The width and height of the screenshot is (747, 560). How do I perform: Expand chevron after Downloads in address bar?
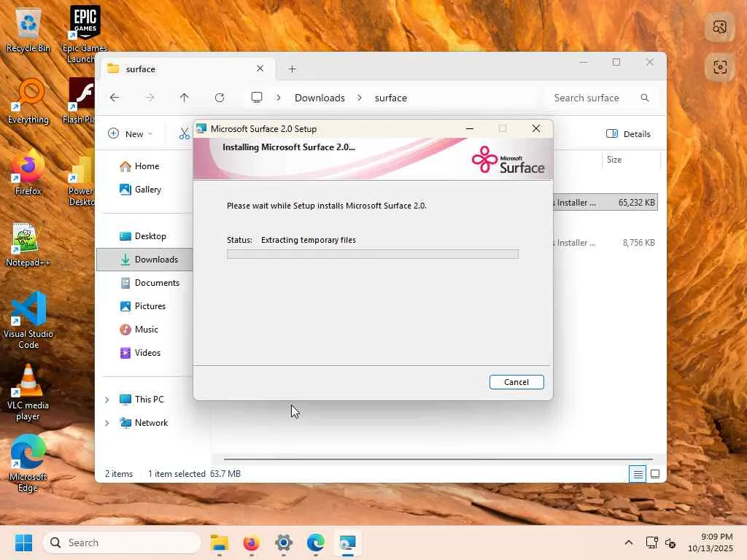click(360, 98)
